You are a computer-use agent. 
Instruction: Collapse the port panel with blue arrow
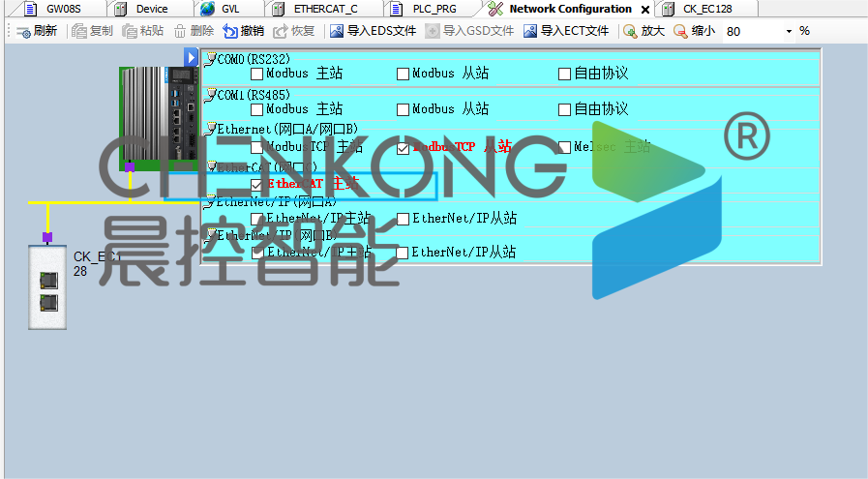[191, 57]
